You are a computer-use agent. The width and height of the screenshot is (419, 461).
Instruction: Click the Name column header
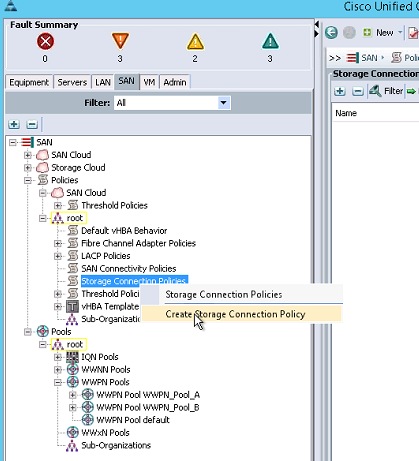pos(346,113)
